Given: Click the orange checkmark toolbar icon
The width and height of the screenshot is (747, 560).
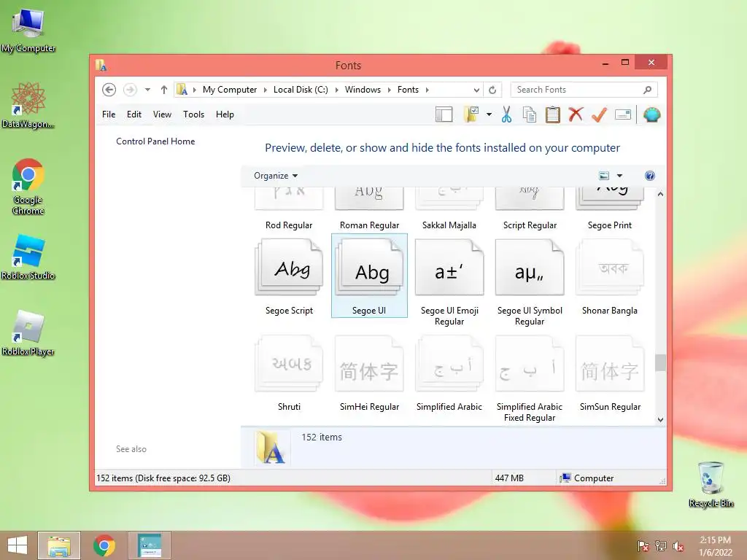Looking at the screenshot, I should pyautogui.click(x=600, y=114).
